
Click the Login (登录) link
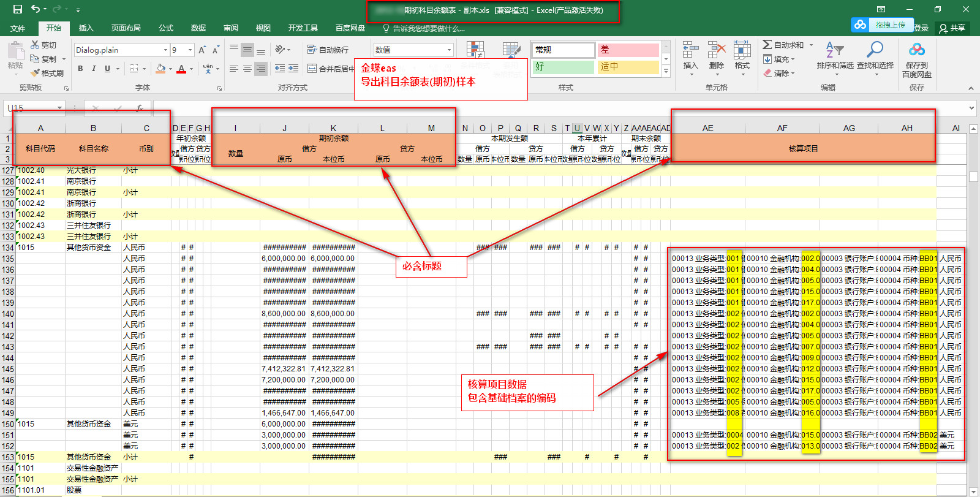pos(921,28)
